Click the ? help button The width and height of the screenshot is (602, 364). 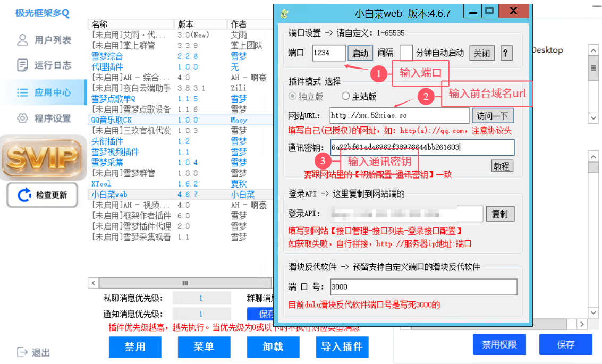(506, 53)
